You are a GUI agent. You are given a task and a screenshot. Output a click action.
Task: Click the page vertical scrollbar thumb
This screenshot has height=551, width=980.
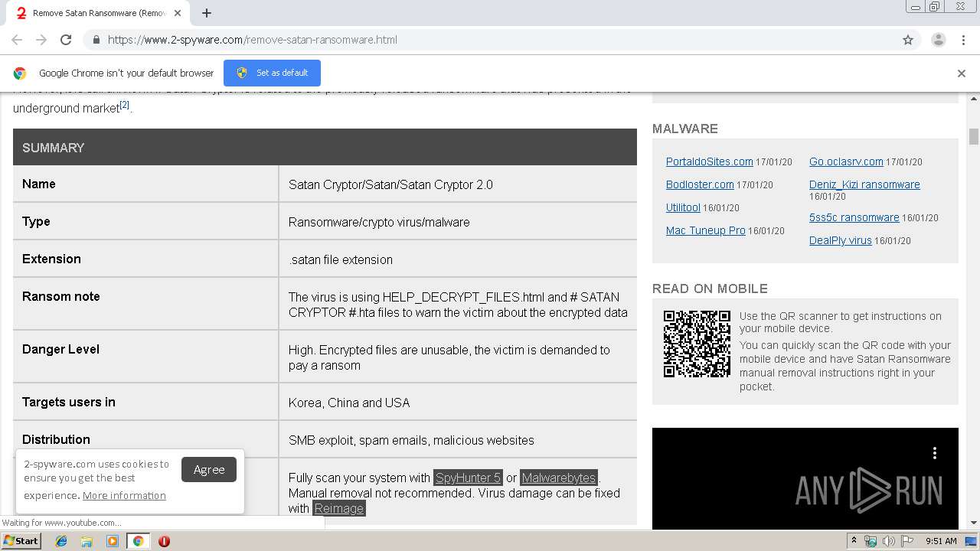point(974,136)
